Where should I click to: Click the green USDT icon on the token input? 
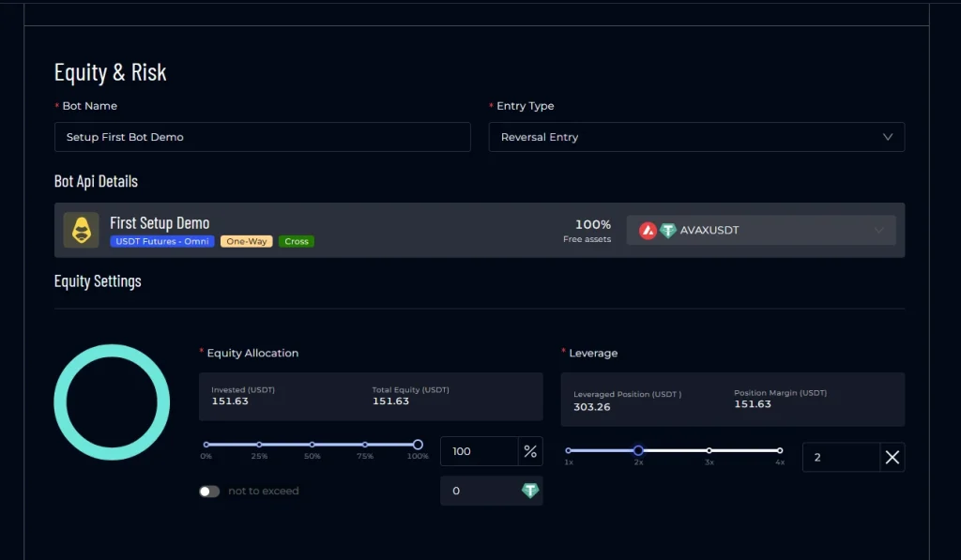(x=530, y=490)
